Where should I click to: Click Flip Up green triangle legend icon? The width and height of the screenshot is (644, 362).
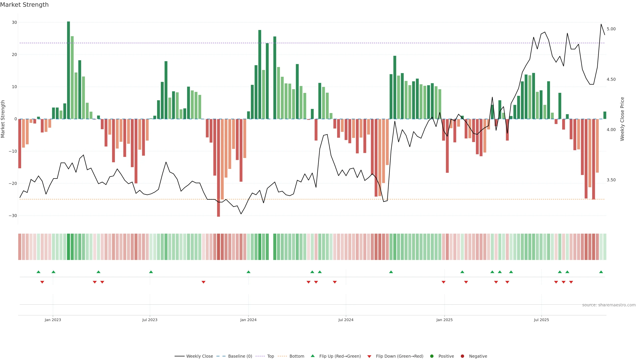312,356
